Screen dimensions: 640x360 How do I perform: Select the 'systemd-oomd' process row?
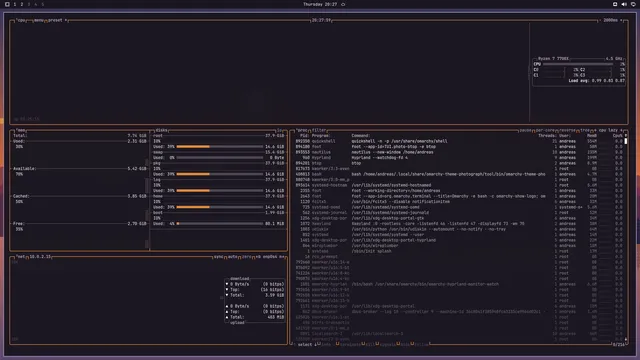click(459, 207)
